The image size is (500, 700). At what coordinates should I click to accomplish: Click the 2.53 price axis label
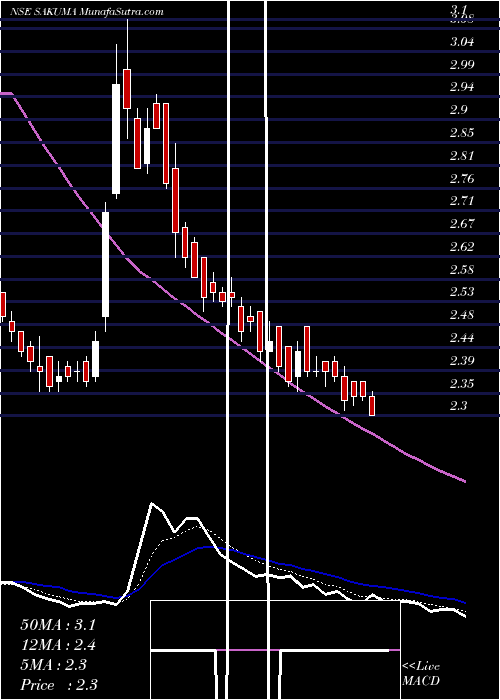pyautogui.click(x=462, y=292)
